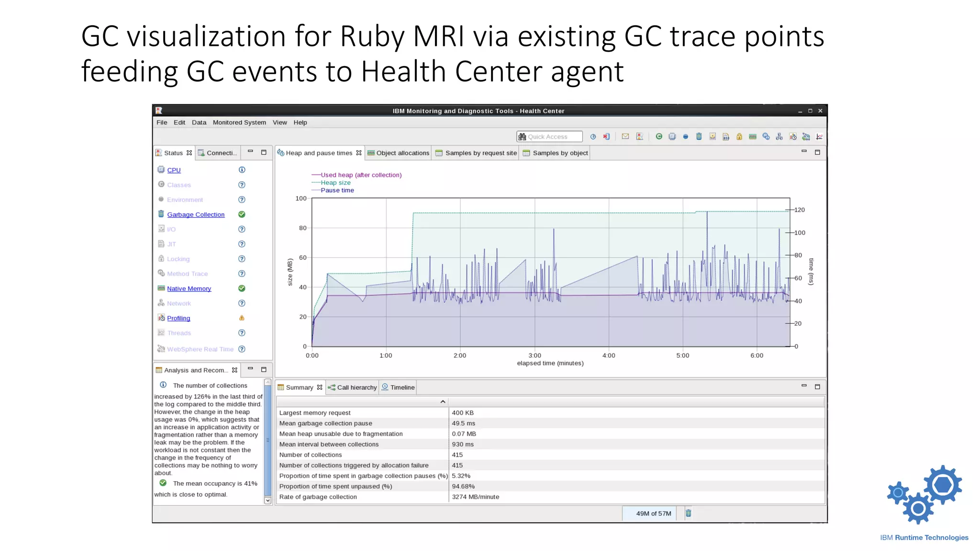Maximize the Heap and pause times view
This screenshot has height=551, width=980.
[817, 152]
